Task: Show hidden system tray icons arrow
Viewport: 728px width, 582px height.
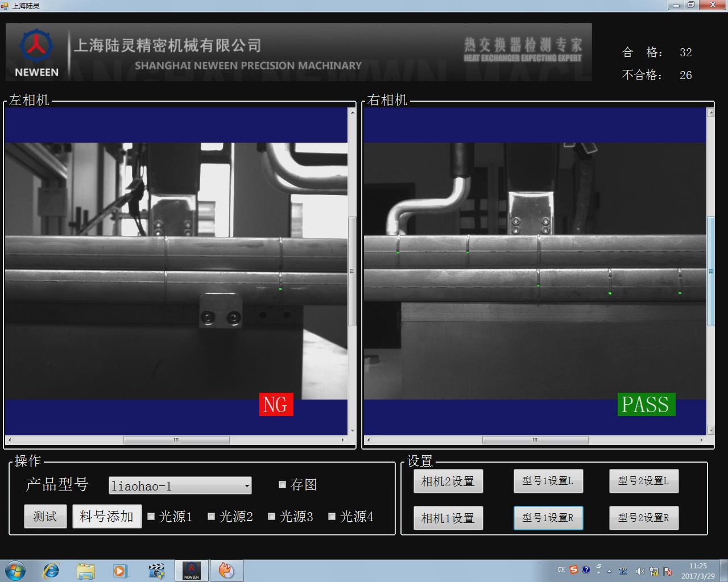Action: (610, 571)
